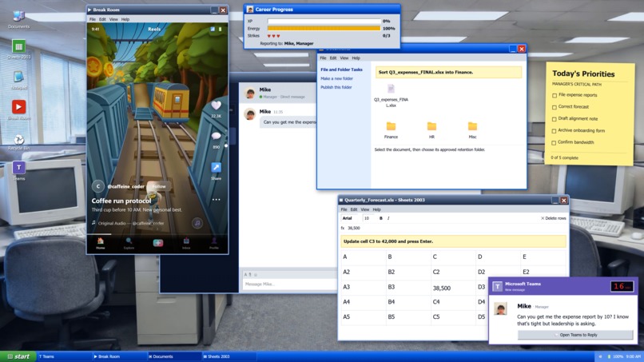
Task: Click Open Teams to Reply button
Action: pyautogui.click(x=575, y=335)
